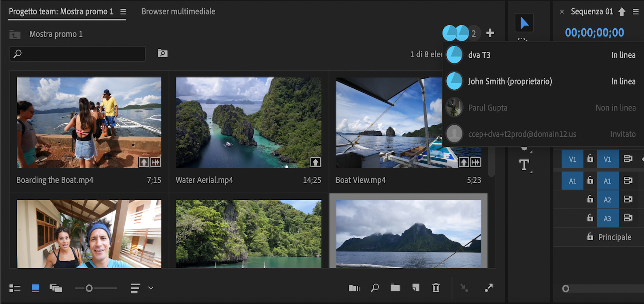644x304 pixels.
Task: Open the sort icons dropdown
Action: coord(135,288)
